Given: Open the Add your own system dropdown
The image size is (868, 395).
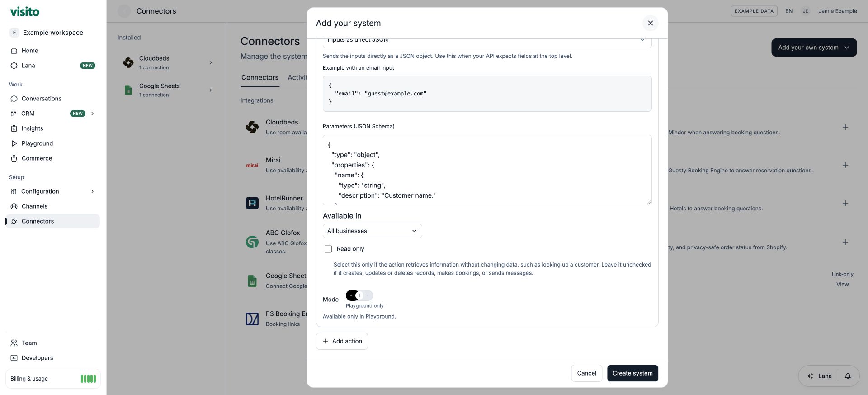Looking at the screenshot, I should (x=814, y=48).
